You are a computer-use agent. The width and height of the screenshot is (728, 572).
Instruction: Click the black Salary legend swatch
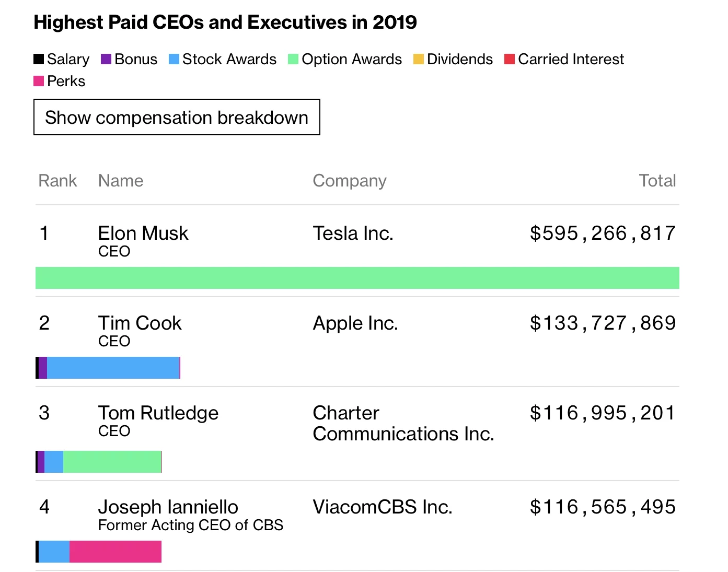coord(38,59)
